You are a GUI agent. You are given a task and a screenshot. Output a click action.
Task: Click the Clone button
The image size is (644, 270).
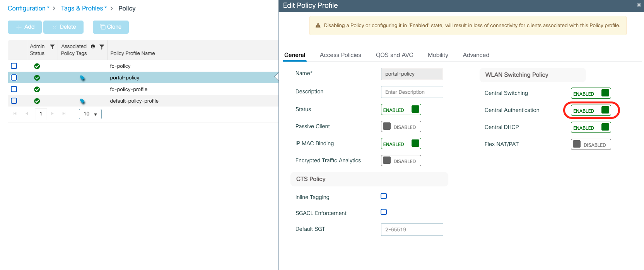(x=111, y=27)
